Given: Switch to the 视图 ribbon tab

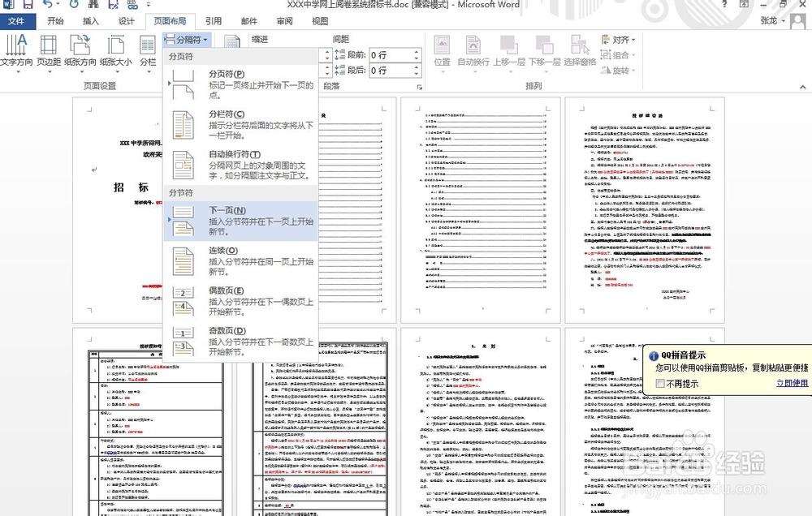Looking at the screenshot, I should coord(318,21).
